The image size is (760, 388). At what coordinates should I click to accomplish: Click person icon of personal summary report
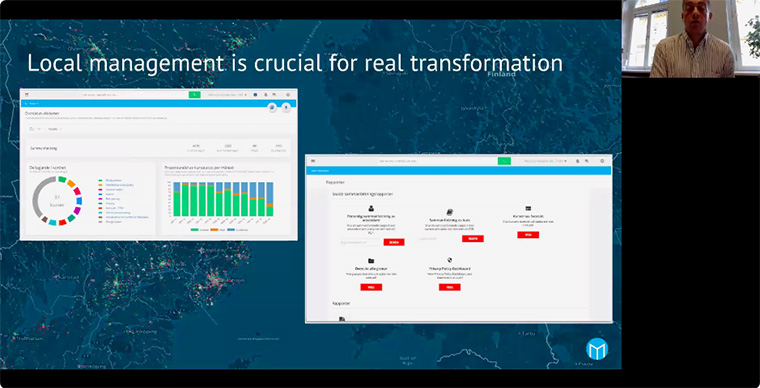[371, 208]
